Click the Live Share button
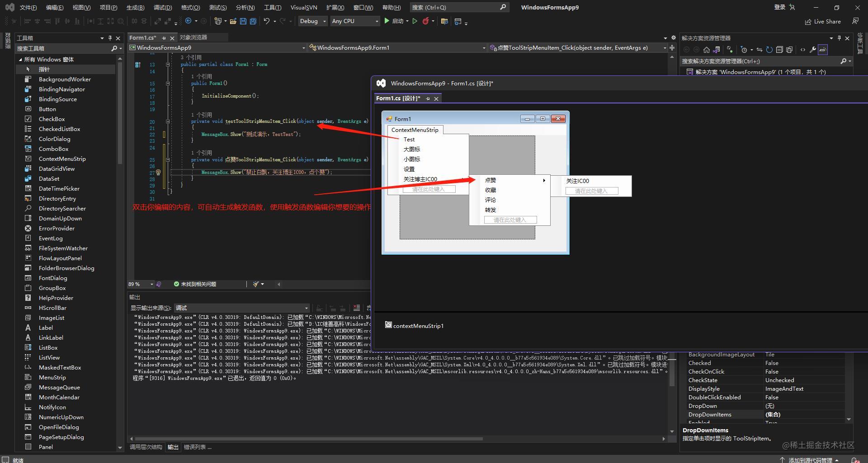Image resolution: width=868 pixels, height=463 pixels. click(823, 22)
